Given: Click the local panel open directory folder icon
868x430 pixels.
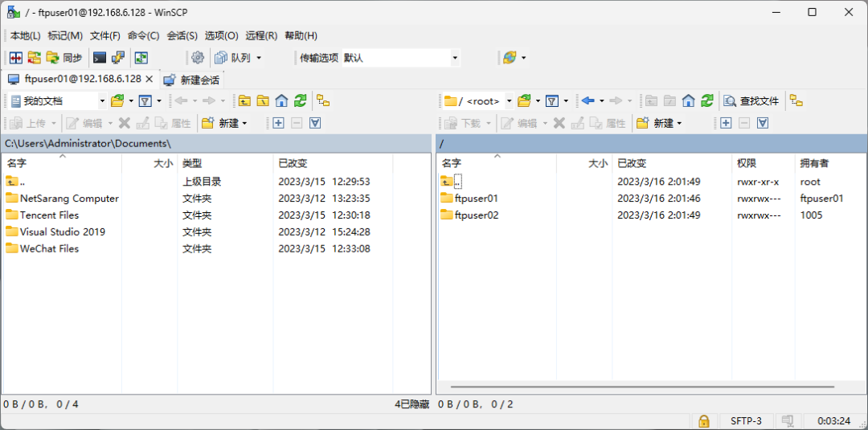Looking at the screenshot, I should tap(117, 101).
